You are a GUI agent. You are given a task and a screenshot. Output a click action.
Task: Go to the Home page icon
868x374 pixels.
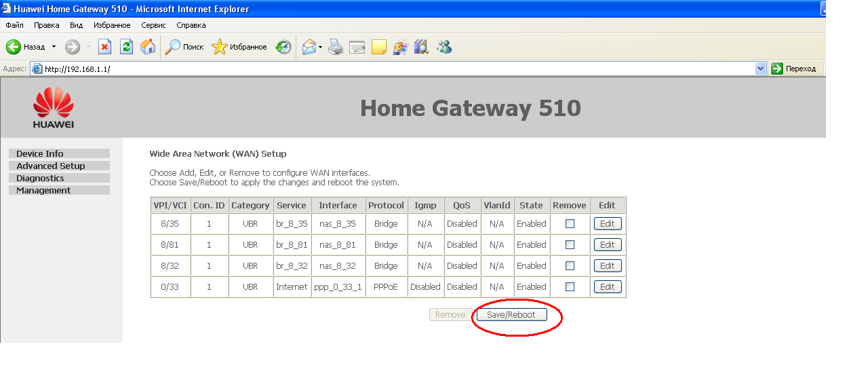click(147, 47)
